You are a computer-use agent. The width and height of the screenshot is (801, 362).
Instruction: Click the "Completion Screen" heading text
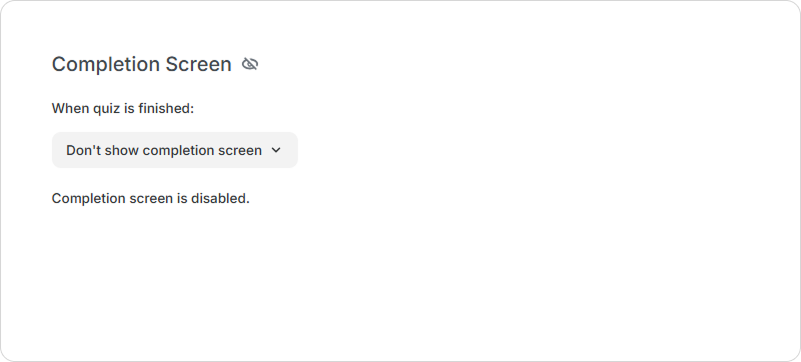click(142, 64)
